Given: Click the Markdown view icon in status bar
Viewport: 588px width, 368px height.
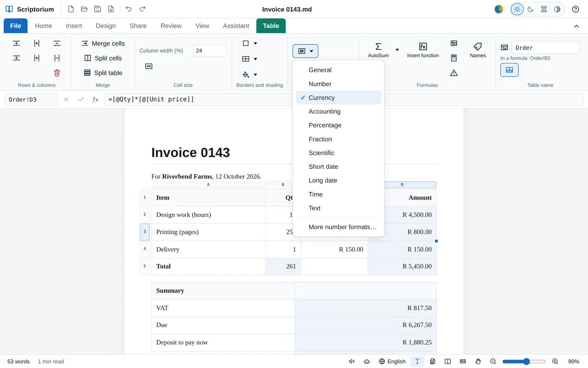Looking at the screenshot, I should (463, 362).
